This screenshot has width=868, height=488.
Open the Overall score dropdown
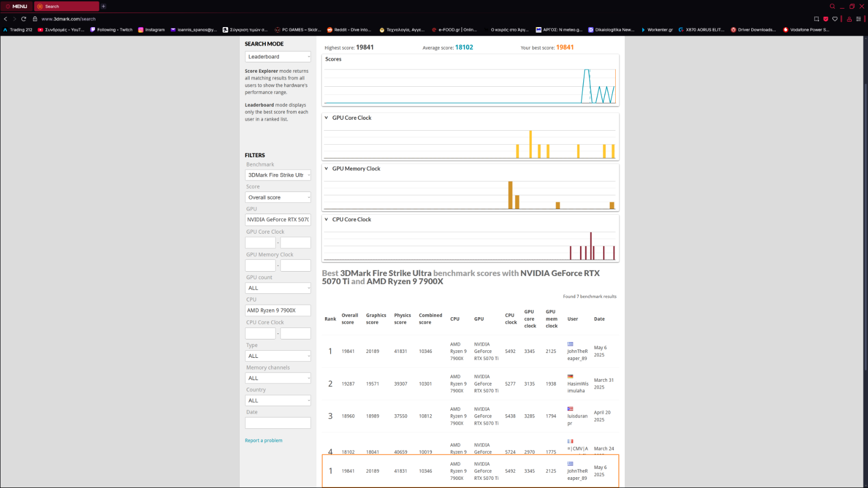278,197
